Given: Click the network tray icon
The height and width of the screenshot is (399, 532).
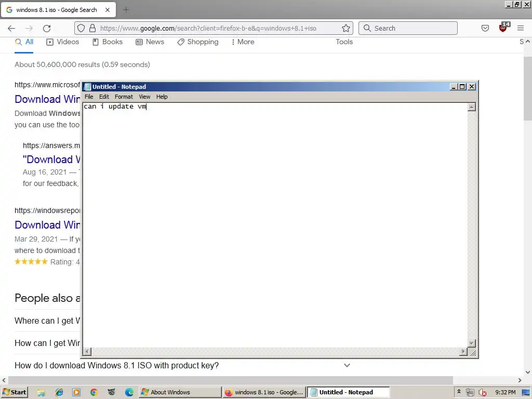Looking at the screenshot, I should pyautogui.click(x=470, y=393).
